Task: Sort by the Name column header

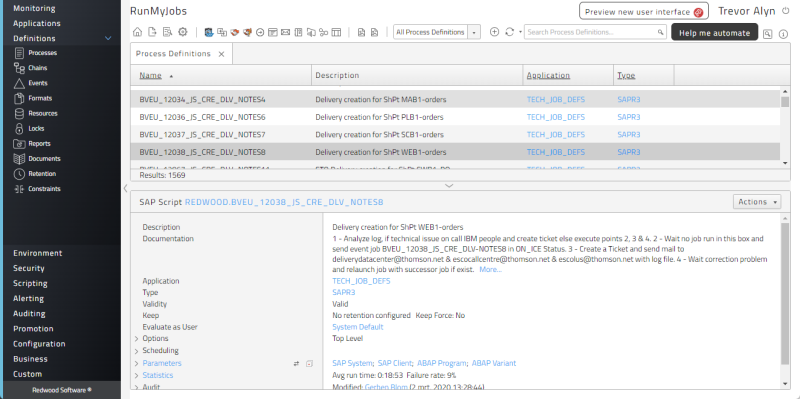Action: [151, 76]
